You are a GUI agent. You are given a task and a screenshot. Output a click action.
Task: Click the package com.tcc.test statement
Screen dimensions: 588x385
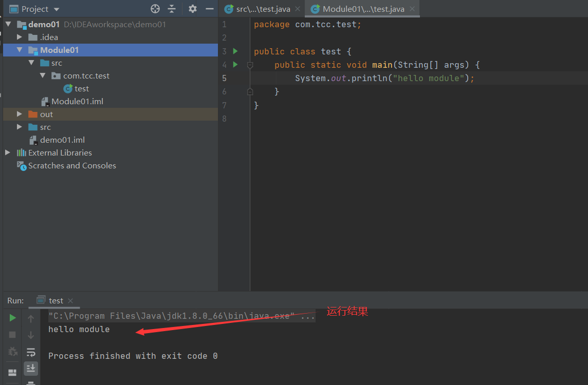[307, 24]
